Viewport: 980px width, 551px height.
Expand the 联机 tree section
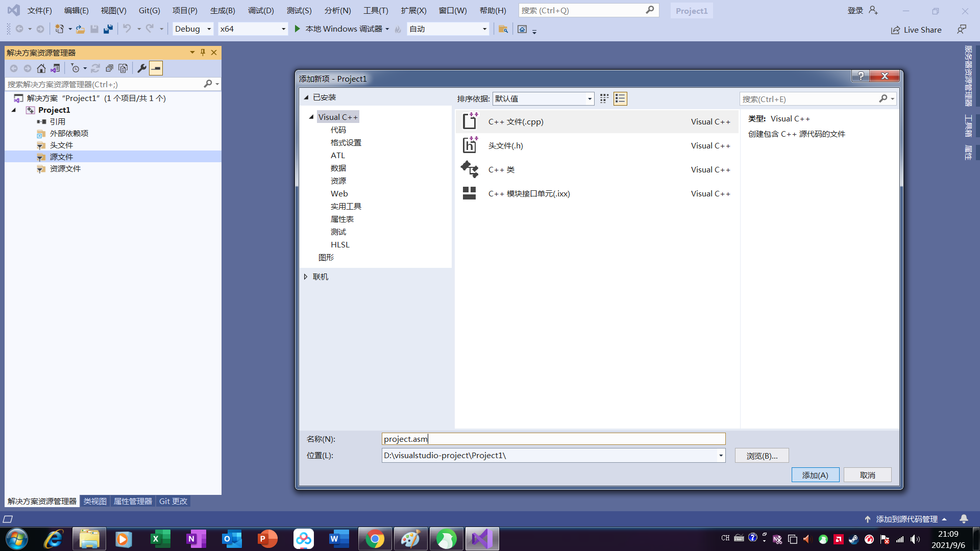(306, 277)
